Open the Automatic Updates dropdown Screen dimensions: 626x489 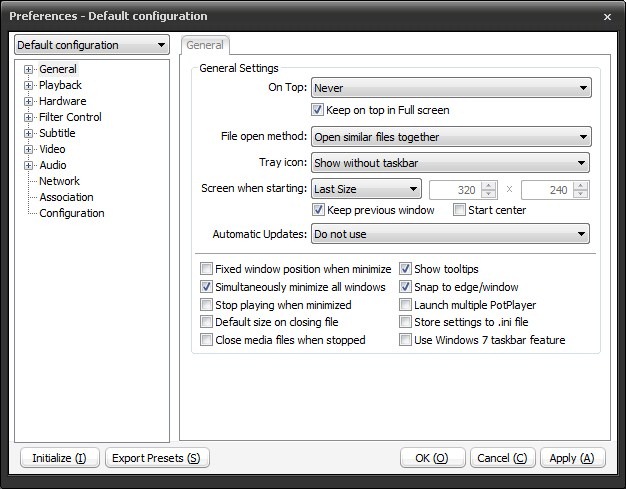[x=450, y=234]
